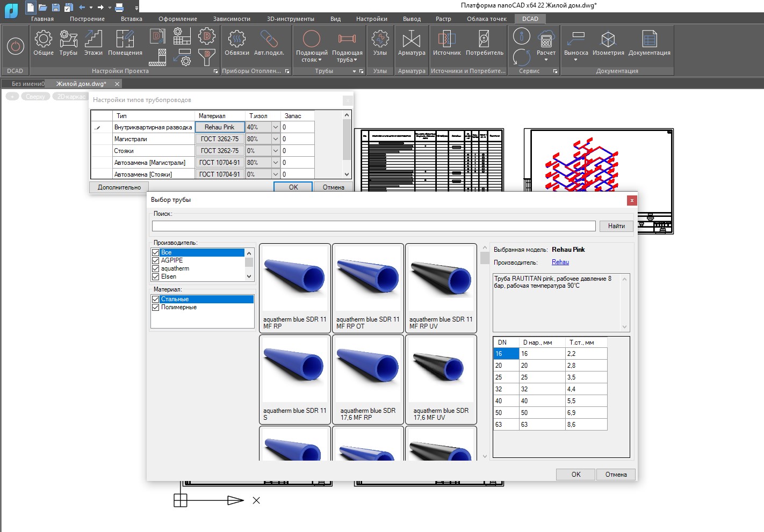
Task: Generate Изометрия isometric view
Action: (x=608, y=42)
